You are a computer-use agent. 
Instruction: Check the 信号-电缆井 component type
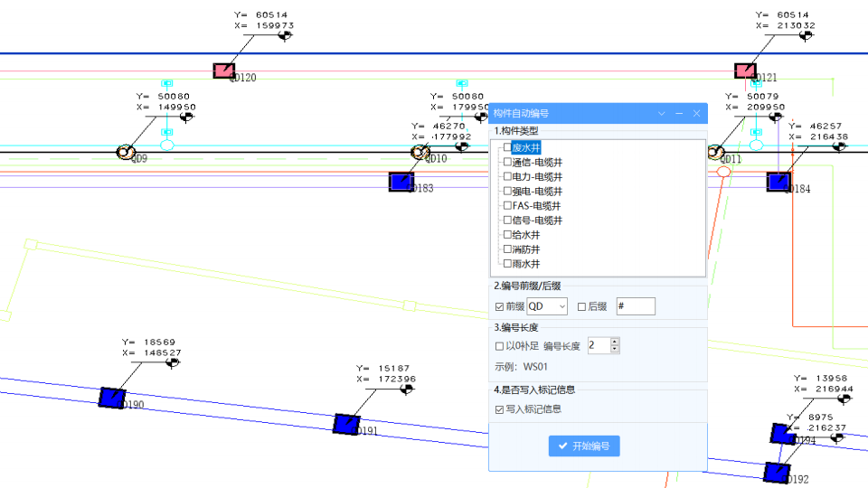pos(507,220)
